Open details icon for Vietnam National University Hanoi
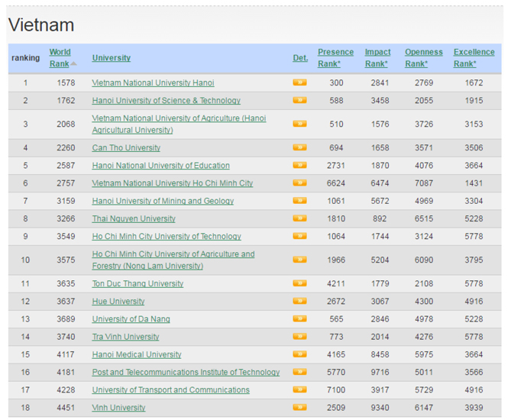 pos(299,82)
